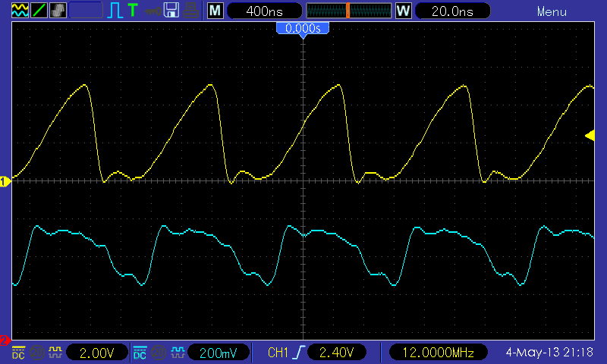This screenshot has width=607, height=364.
Task: Click the rising edge trigger slope icon
Action: click(298, 353)
